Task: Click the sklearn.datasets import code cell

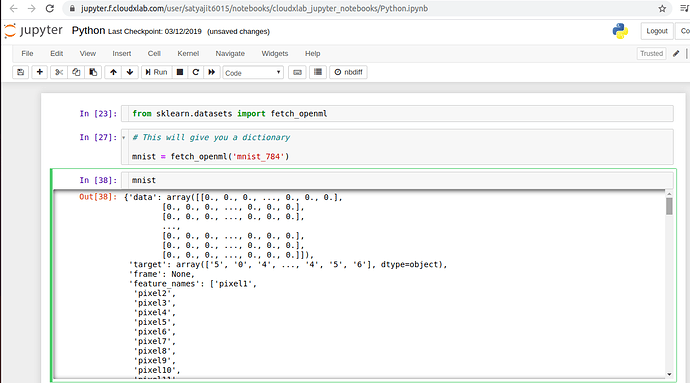Action: point(397,114)
